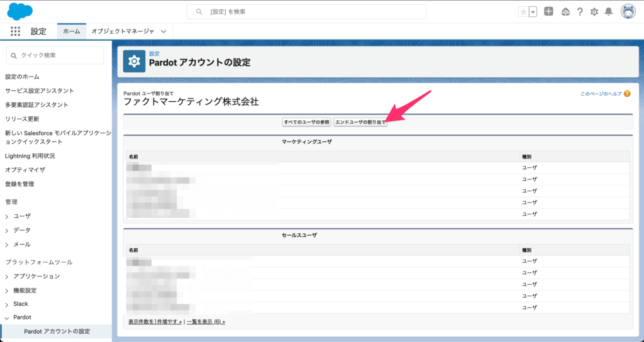This screenshot has height=342, width=644.
Task: Expand the メール section chevron
Action: [7, 245]
